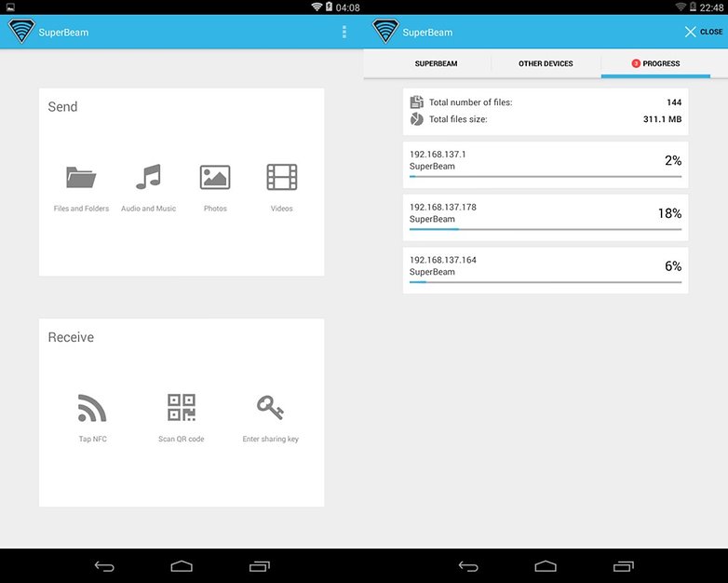Tap the battery icon in right status bar
728x583 pixels.
693,7
